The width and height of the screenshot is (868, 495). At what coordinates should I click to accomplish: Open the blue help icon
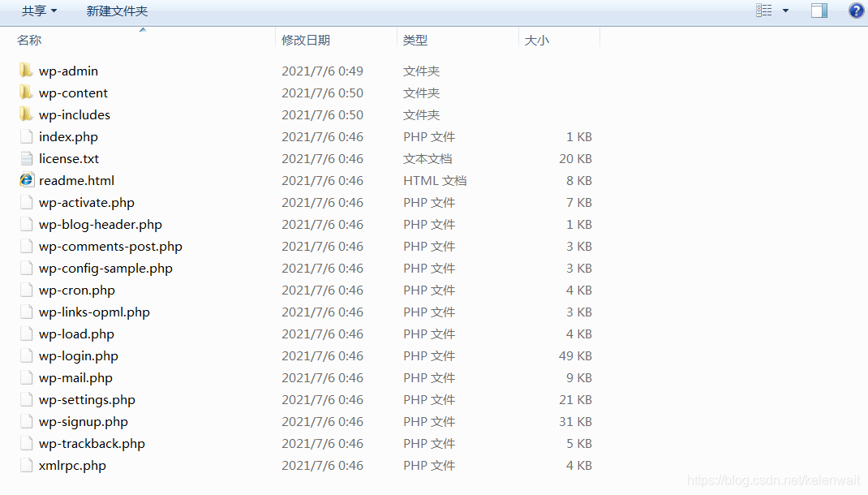pos(856,11)
